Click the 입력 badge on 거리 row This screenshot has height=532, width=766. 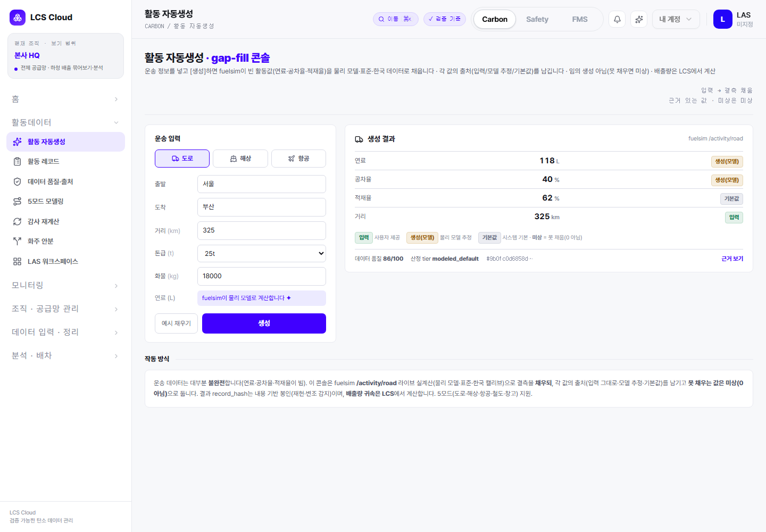pos(734,218)
